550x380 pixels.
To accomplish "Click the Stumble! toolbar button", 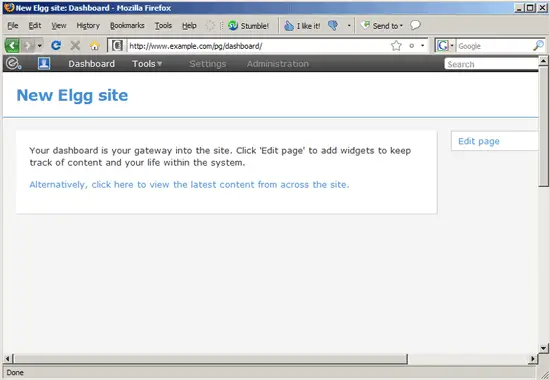I will [x=248, y=26].
